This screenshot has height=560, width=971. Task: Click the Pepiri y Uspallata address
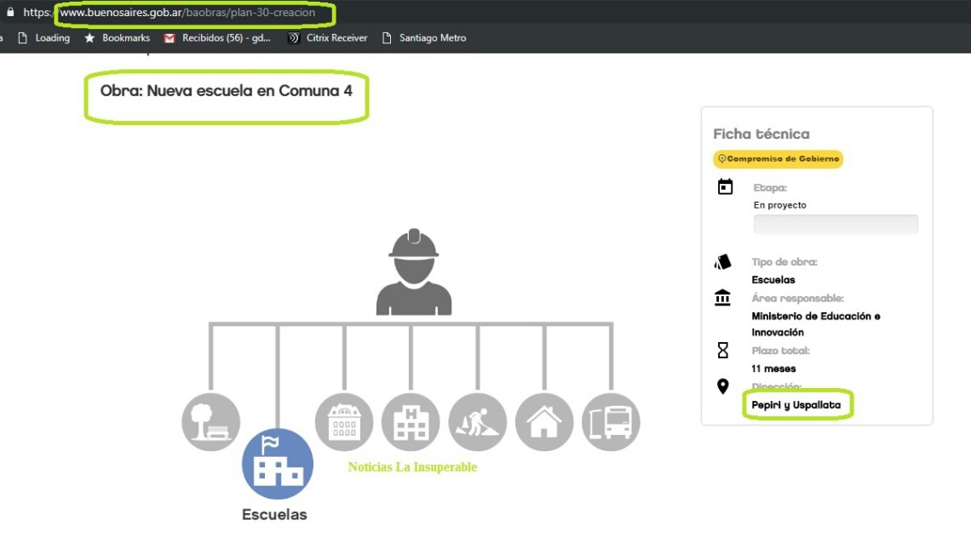click(x=796, y=405)
